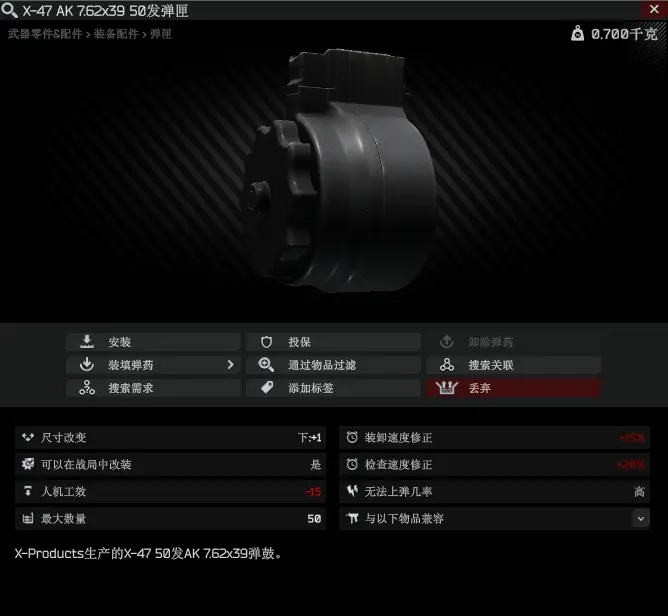
Task: Click the 人机工效 ergonomics stat row
Action: [x=170, y=491]
